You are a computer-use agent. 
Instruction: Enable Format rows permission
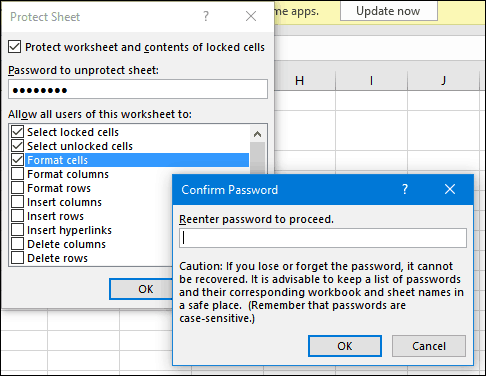tap(17, 188)
